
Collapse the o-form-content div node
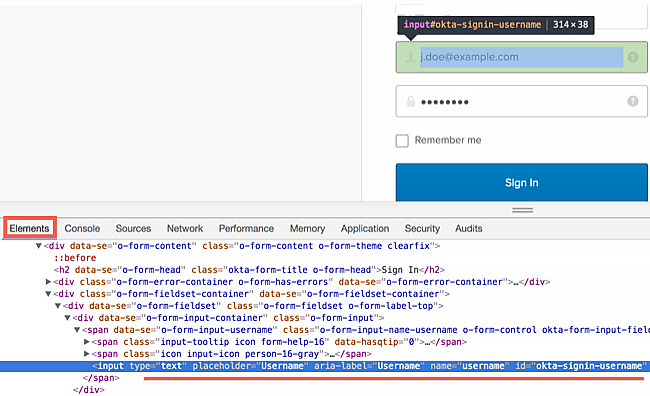click(39, 246)
